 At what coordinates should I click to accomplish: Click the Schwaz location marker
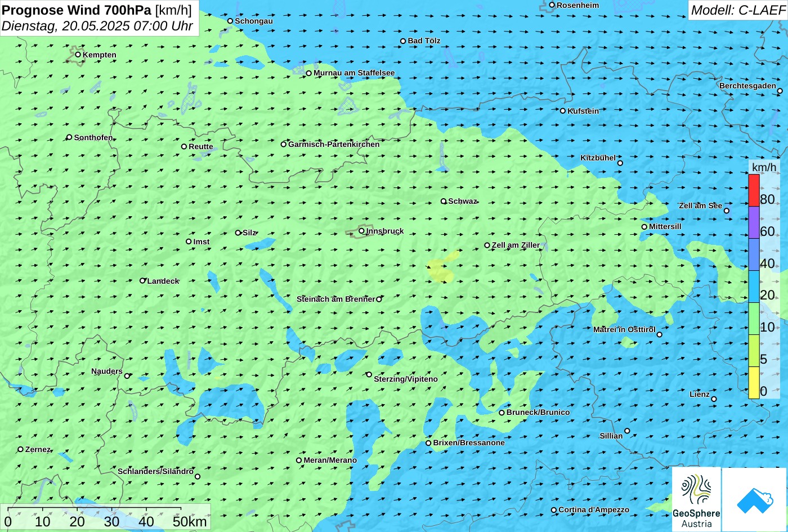(x=444, y=201)
